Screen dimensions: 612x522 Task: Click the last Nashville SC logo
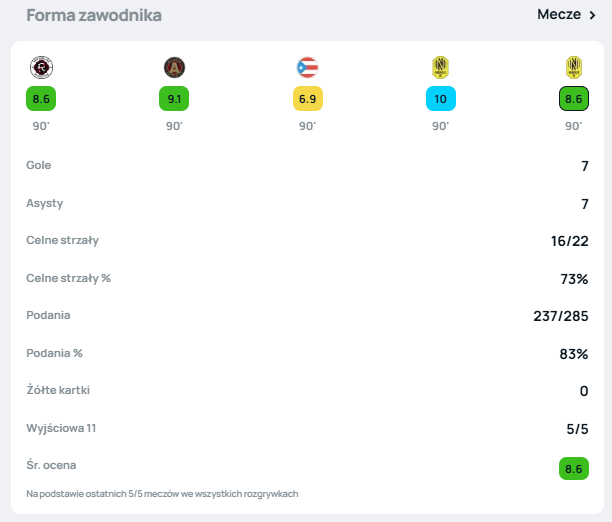[x=573, y=67]
